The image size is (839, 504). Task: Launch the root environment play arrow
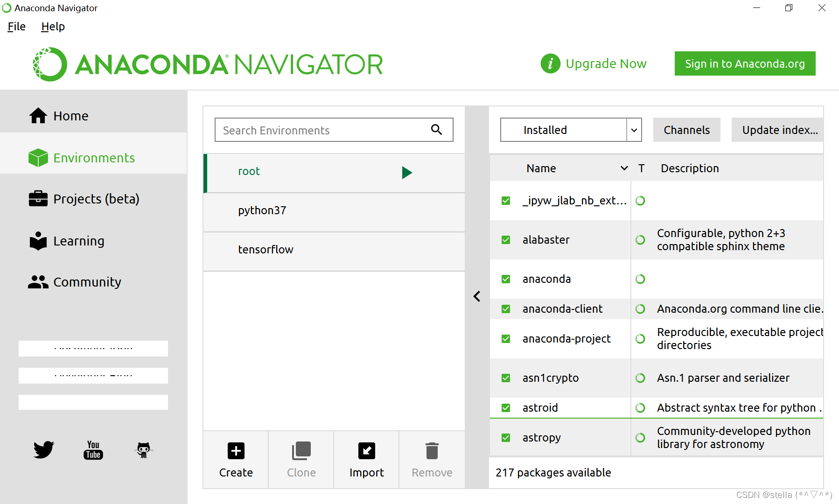pos(407,172)
